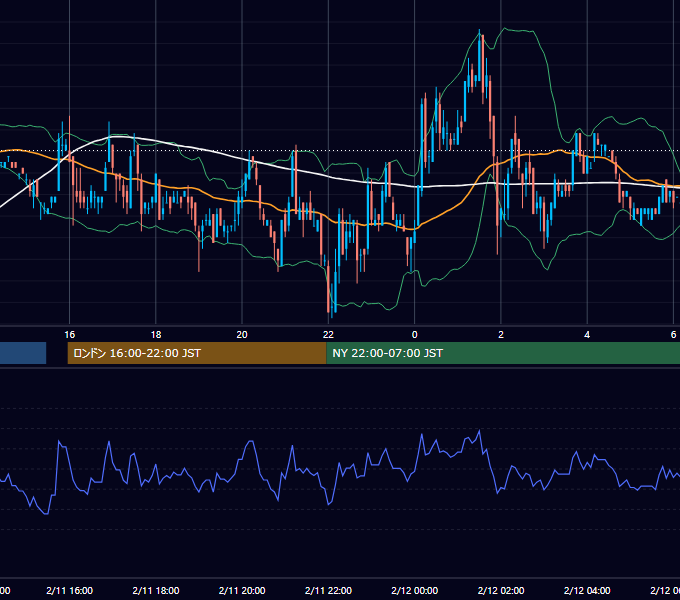Click the blue session bar before London

[23, 353]
